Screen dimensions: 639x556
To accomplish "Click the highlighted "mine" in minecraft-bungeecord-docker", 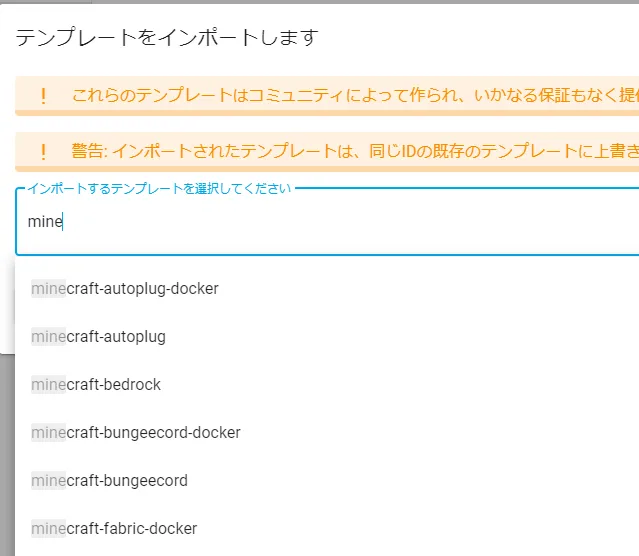I will pyautogui.click(x=48, y=433).
